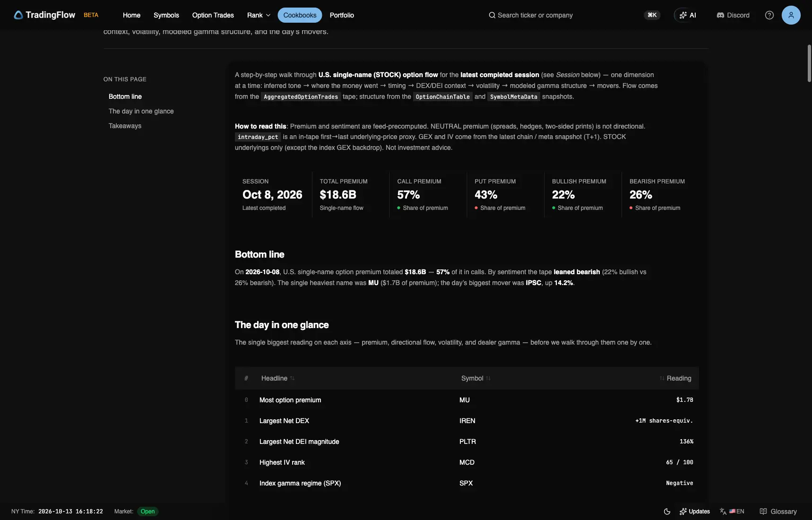
Task: Sort table by Headline column
Action: click(x=277, y=378)
